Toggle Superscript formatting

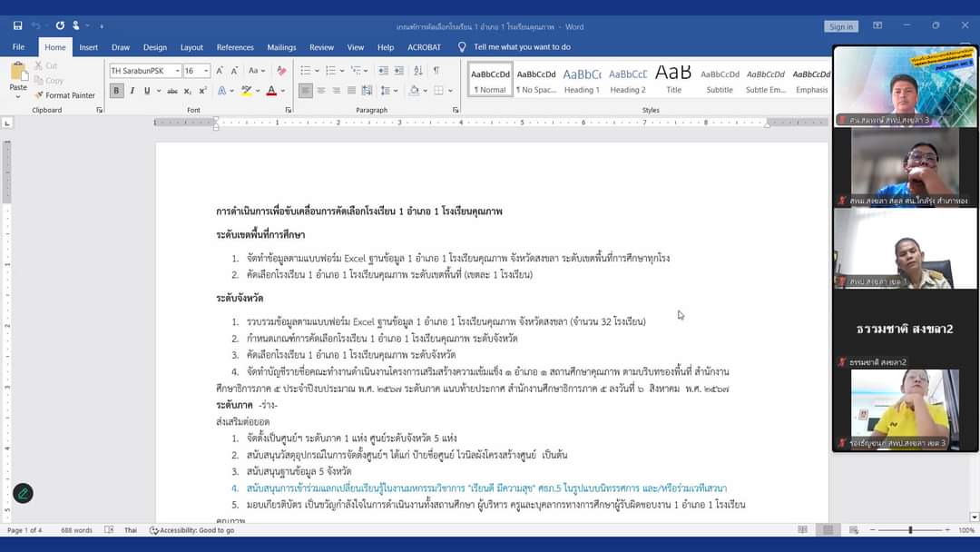click(202, 91)
